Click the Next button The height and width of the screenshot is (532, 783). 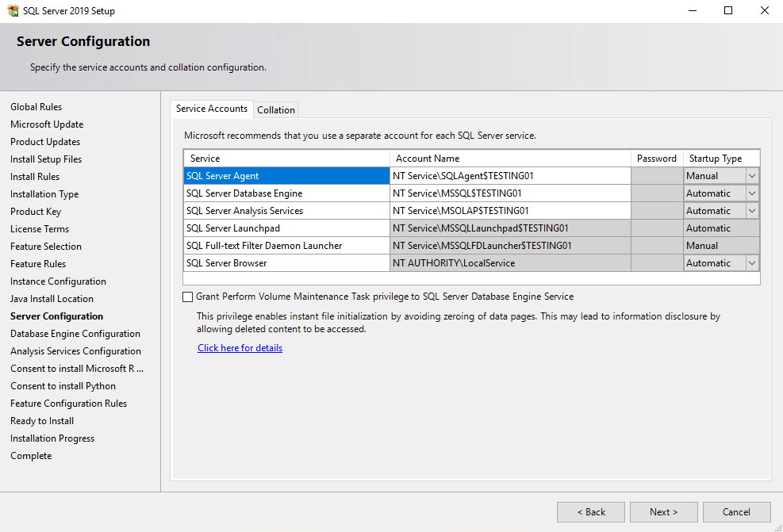663,511
